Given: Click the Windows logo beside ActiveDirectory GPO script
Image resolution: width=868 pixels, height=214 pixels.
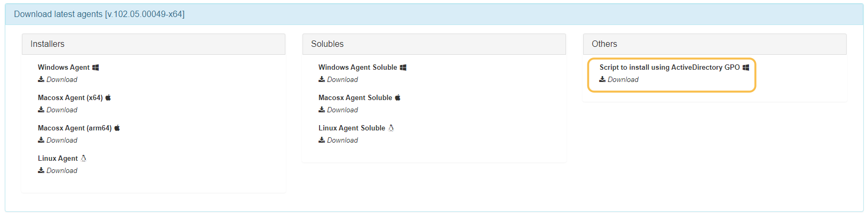Looking at the screenshot, I should (x=746, y=68).
